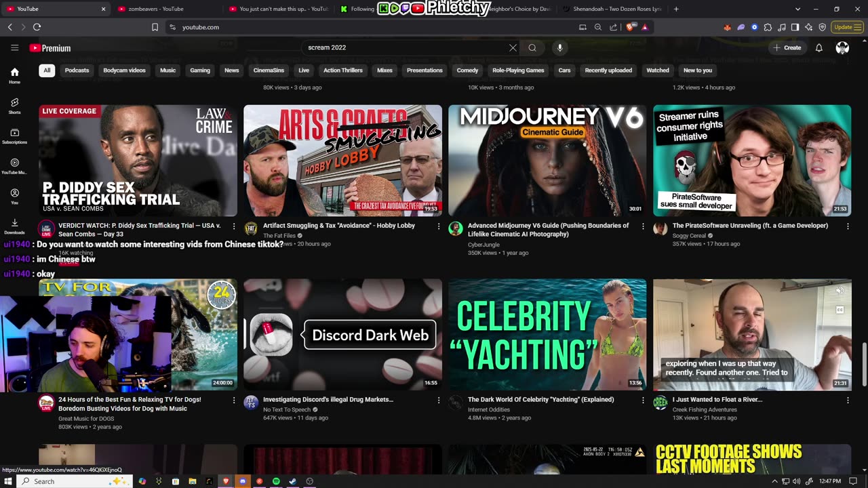
Task: Open the YouTube hamburger guide menu
Action: coord(14,47)
